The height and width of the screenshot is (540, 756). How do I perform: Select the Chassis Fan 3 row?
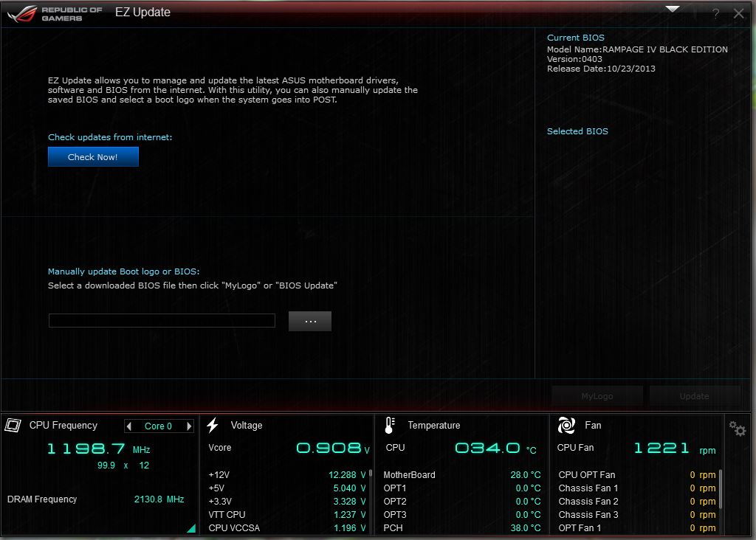[x=637, y=515]
